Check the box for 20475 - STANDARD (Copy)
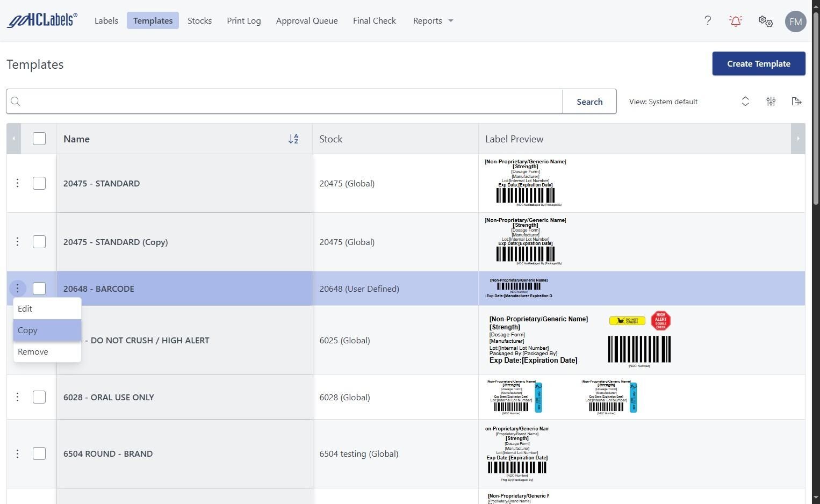This screenshot has height=504, width=820. [39, 242]
